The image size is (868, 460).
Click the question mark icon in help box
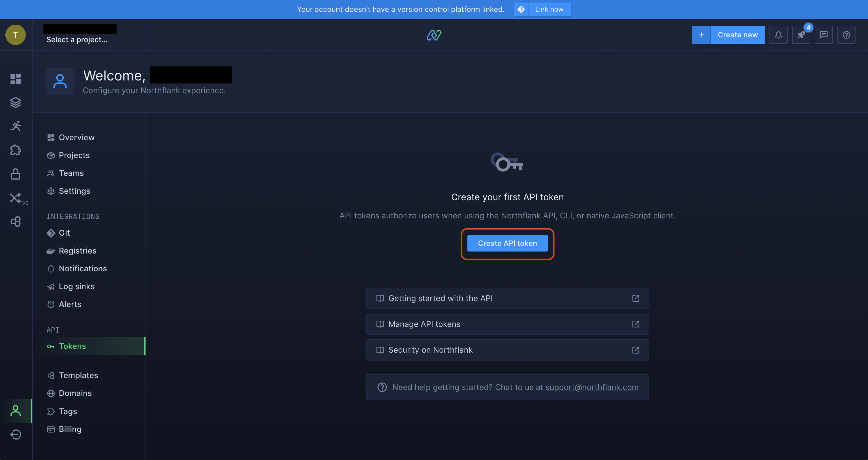(x=382, y=387)
